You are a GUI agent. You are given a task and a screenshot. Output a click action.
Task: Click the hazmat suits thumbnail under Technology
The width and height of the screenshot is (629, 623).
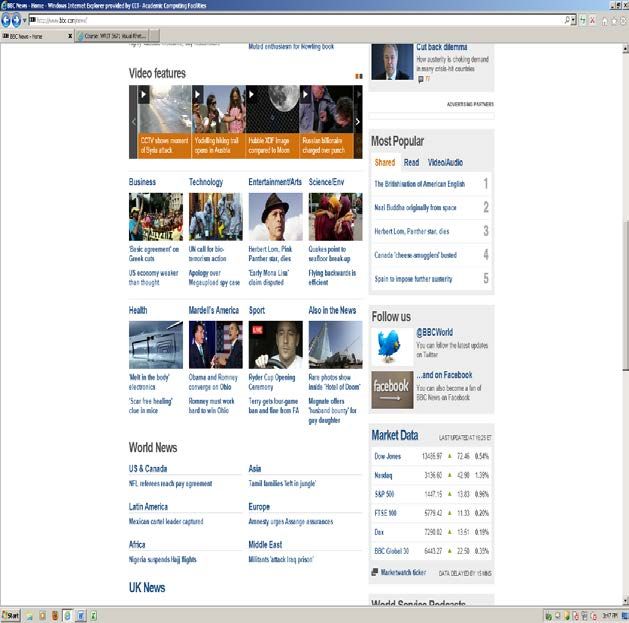(x=215, y=217)
